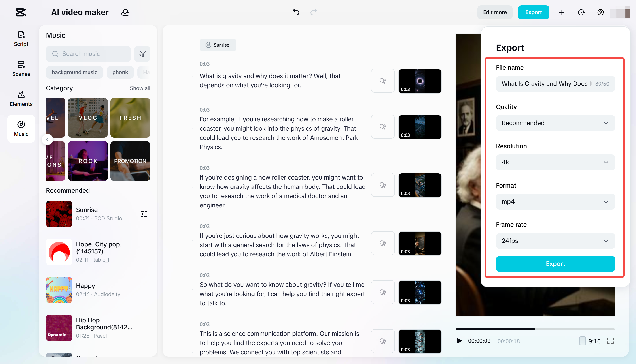Add voiceover to the first gravity scene
The height and width of the screenshot is (364, 636).
point(382,81)
